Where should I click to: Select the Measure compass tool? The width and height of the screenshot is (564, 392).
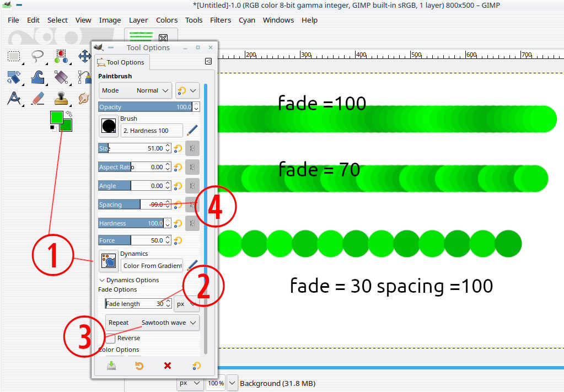(x=14, y=98)
